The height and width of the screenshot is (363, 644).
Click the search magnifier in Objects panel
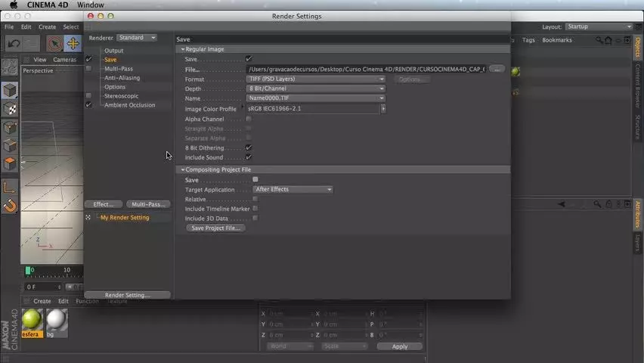click(599, 40)
